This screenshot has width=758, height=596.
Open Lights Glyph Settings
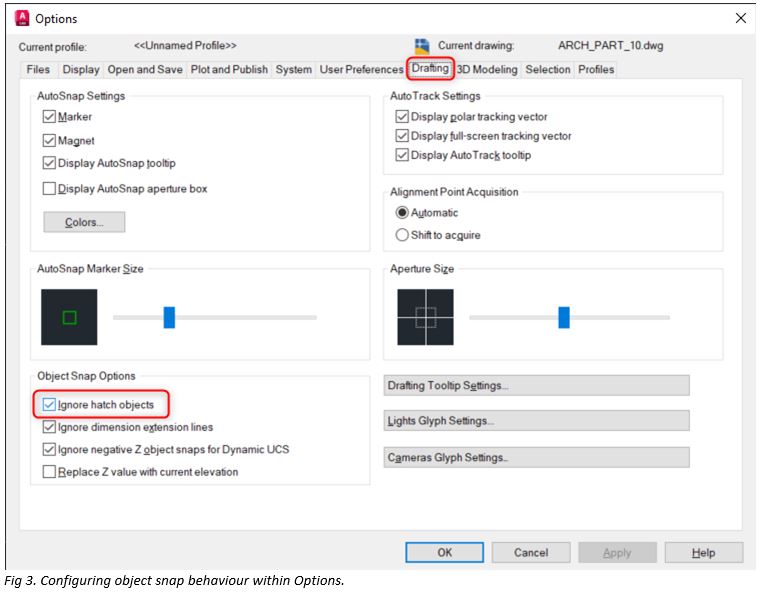(537, 421)
